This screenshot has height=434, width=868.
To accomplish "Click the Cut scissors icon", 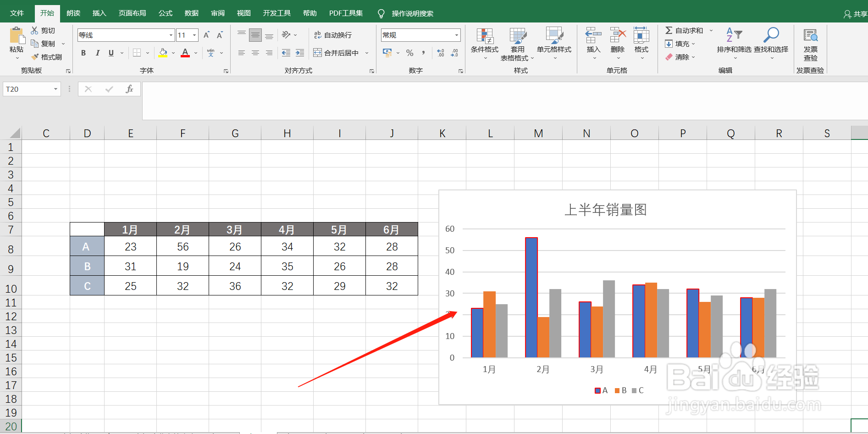I will point(34,30).
